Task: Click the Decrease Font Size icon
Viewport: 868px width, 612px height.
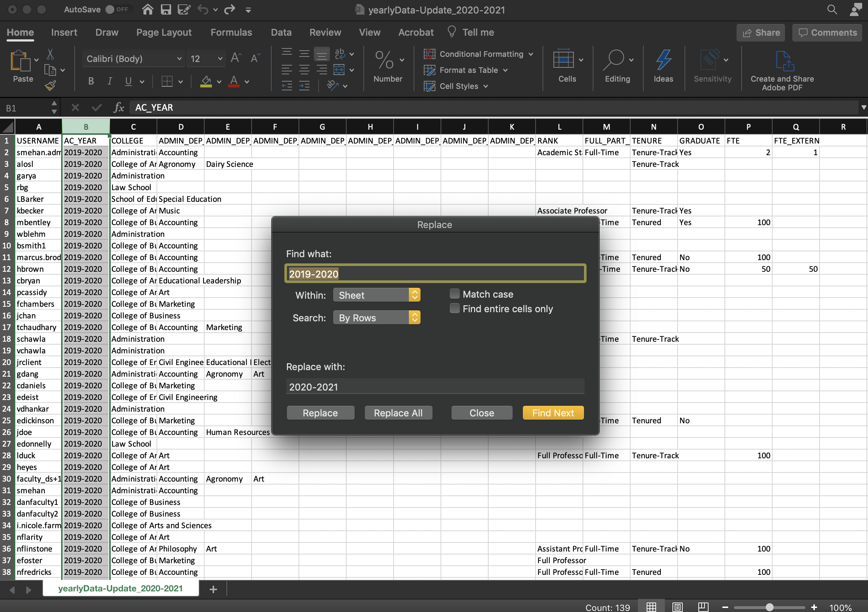Action: point(255,58)
